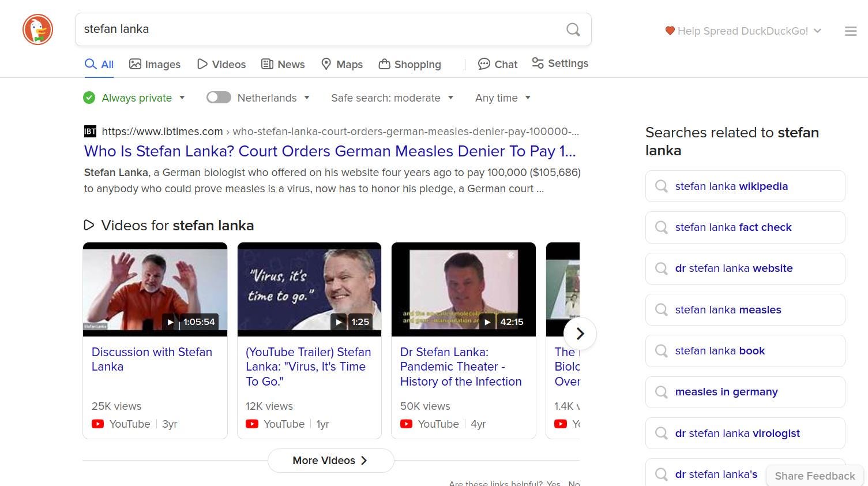Image resolution: width=868 pixels, height=486 pixels.
Task: Switch to the Videos tab
Action: (221, 64)
